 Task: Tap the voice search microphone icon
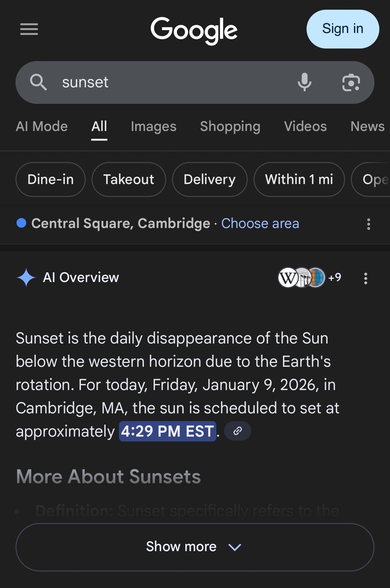304,82
